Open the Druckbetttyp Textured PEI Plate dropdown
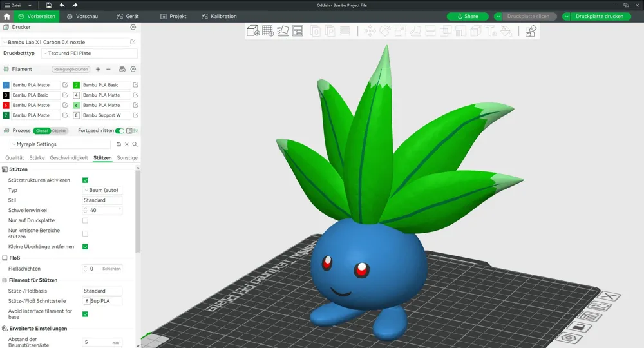This screenshot has height=348, width=644. coord(89,53)
